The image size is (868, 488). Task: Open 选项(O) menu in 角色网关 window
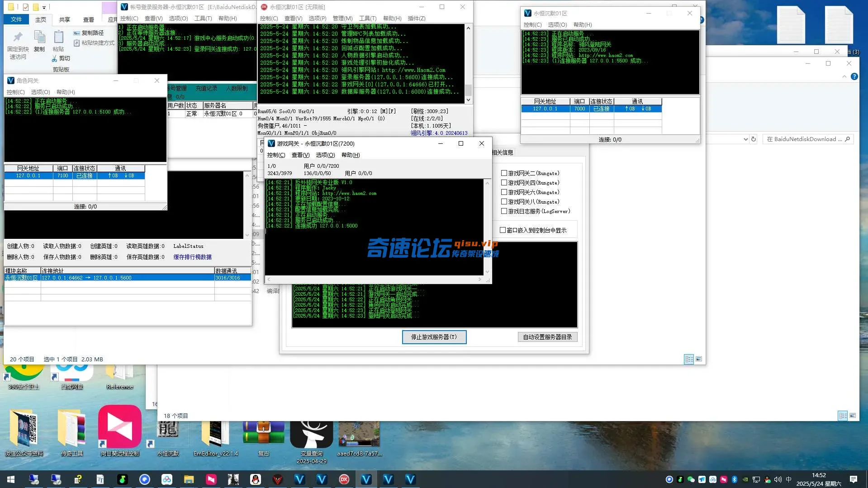click(40, 92)
